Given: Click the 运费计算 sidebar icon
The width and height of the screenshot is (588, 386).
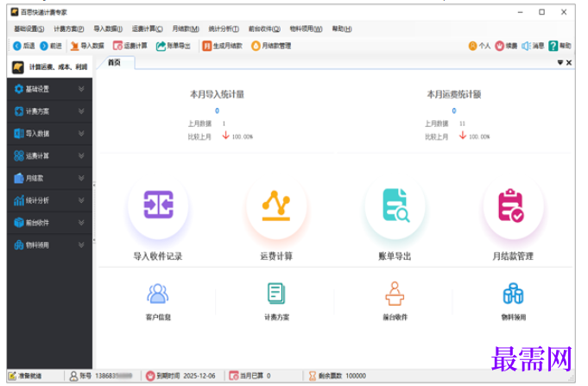Looking at the screenshot, I should pyautogui.click(x=19, y=155).
